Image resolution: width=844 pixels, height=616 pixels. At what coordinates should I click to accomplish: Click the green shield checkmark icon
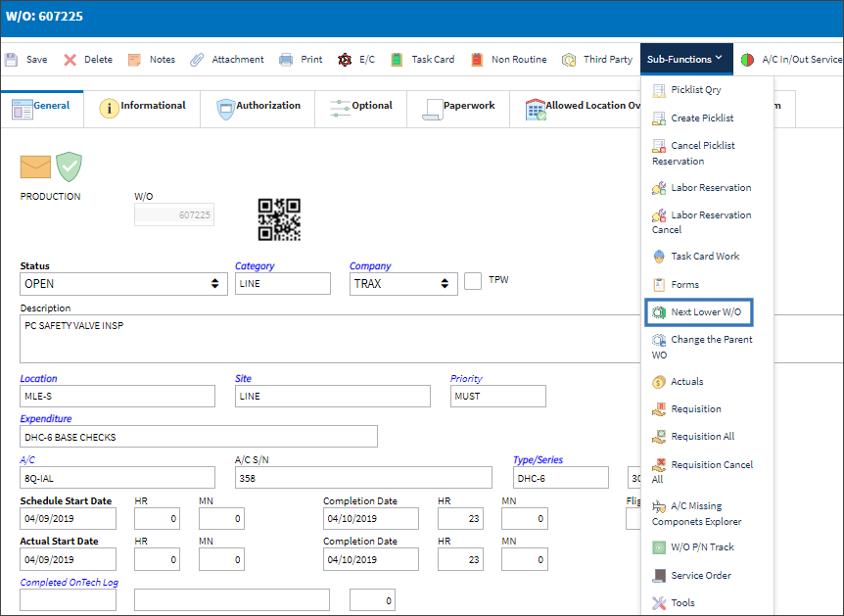[x=69, y=166]
